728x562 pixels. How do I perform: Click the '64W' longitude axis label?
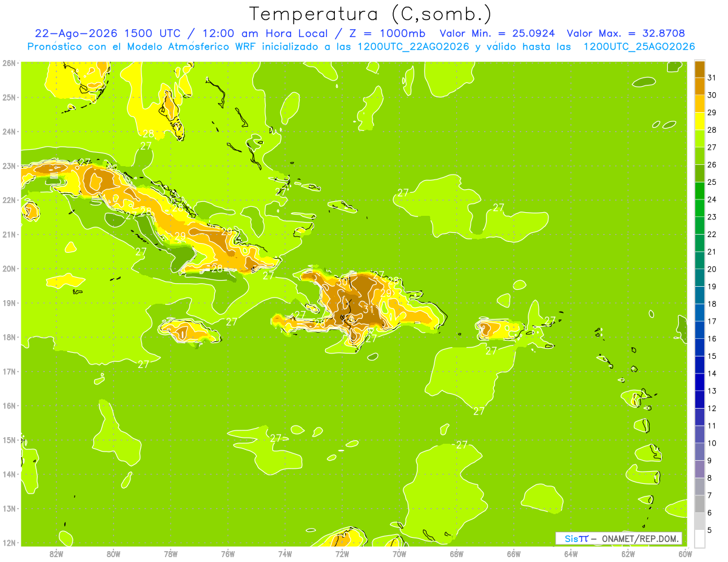(x=571, y=554)
